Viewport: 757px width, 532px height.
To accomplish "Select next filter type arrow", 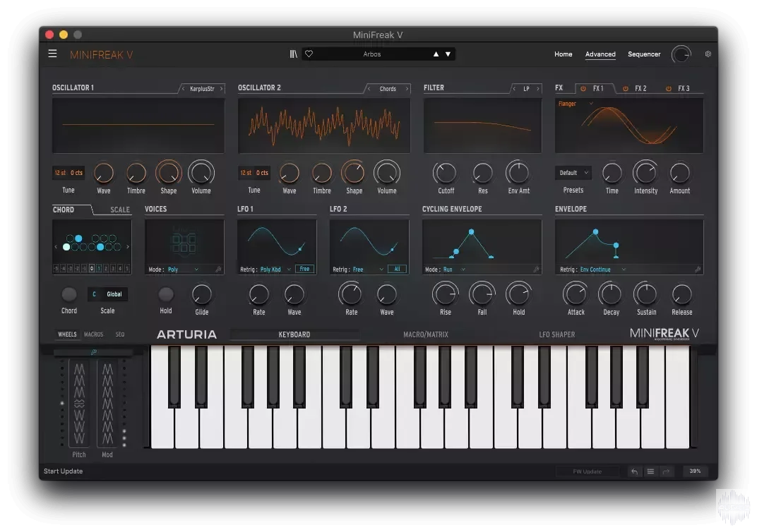I will [x=538, y=89].
